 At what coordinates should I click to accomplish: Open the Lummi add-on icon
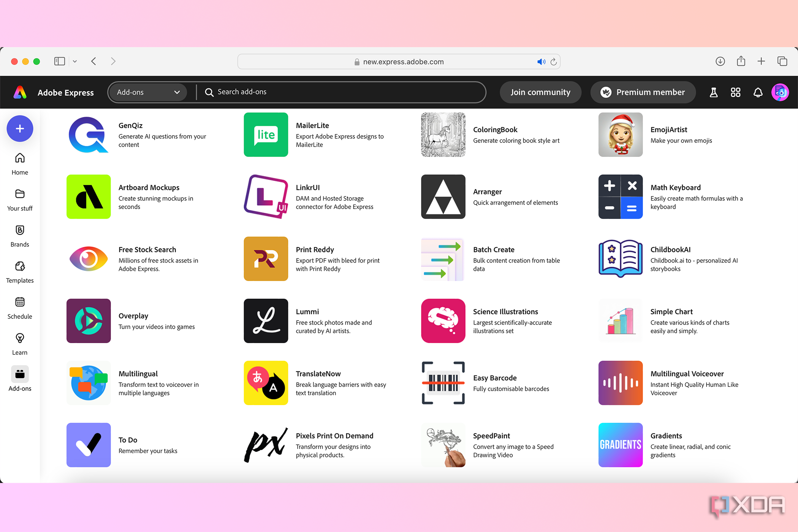(x=266, y=321)
